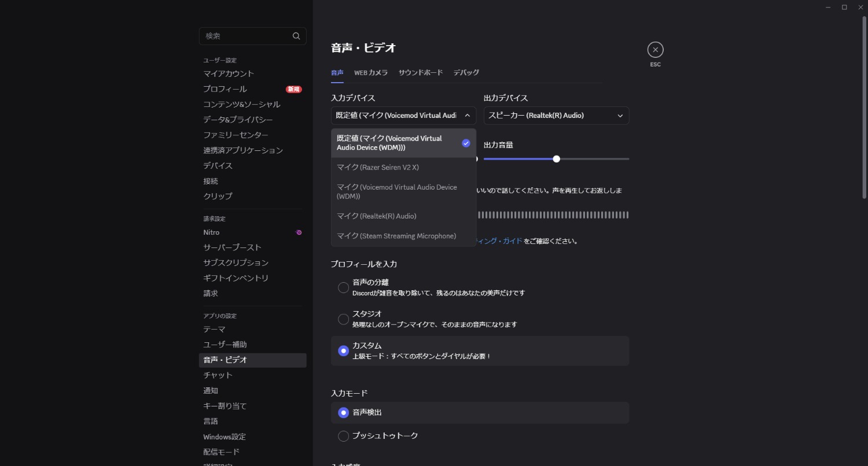Switch to the WEBカメラ tab
This screenshot has height=466, width=868.
tap(371, 73)
